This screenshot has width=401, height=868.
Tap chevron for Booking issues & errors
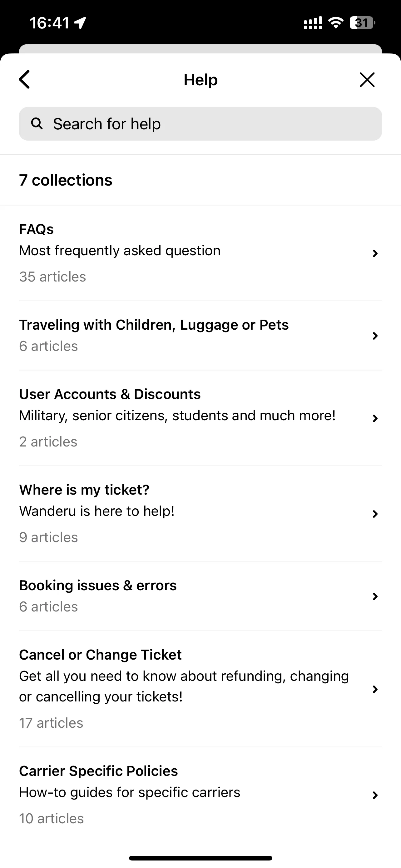[375, 596]
